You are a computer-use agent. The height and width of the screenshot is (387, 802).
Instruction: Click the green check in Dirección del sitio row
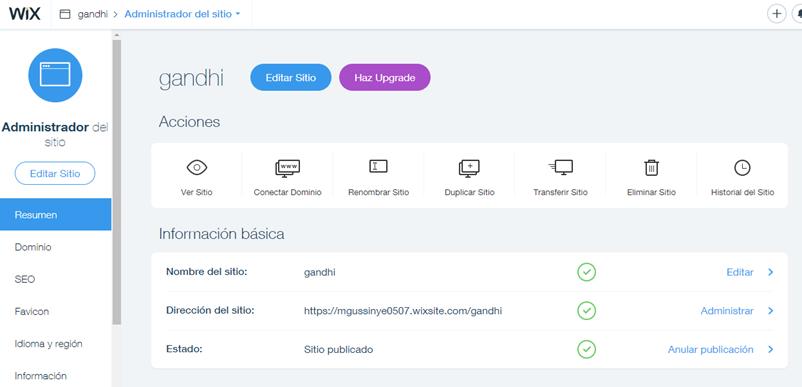pyautogui.click(x=587, y=310)
